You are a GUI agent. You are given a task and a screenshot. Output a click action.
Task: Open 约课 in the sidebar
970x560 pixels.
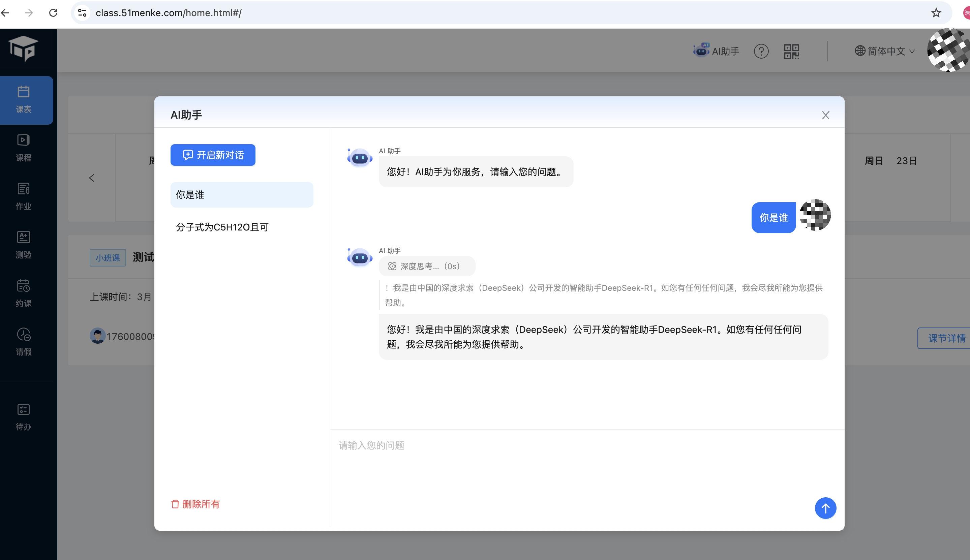[x=24, y=293]
